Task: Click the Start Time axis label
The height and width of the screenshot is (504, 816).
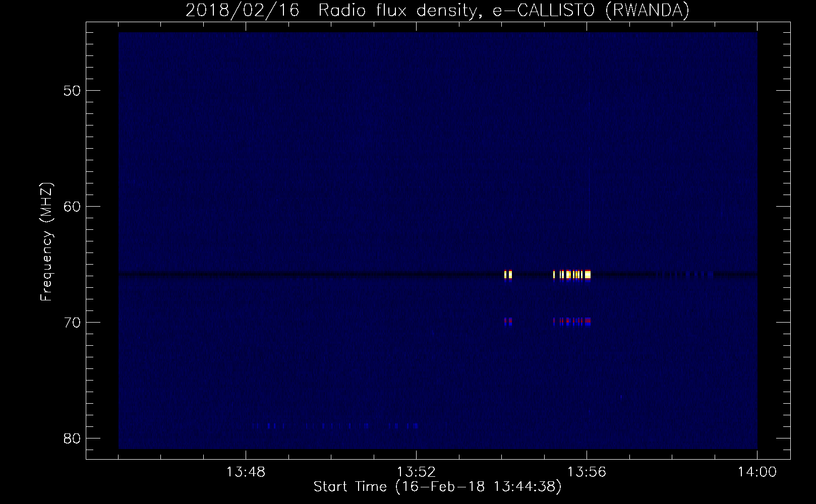Action: click(x=437, y=487)
